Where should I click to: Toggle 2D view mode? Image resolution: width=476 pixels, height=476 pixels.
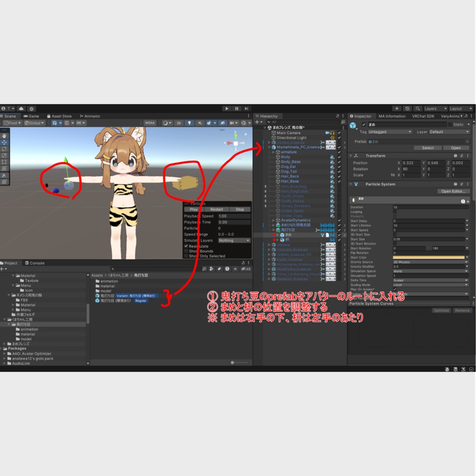click(179, 123)
